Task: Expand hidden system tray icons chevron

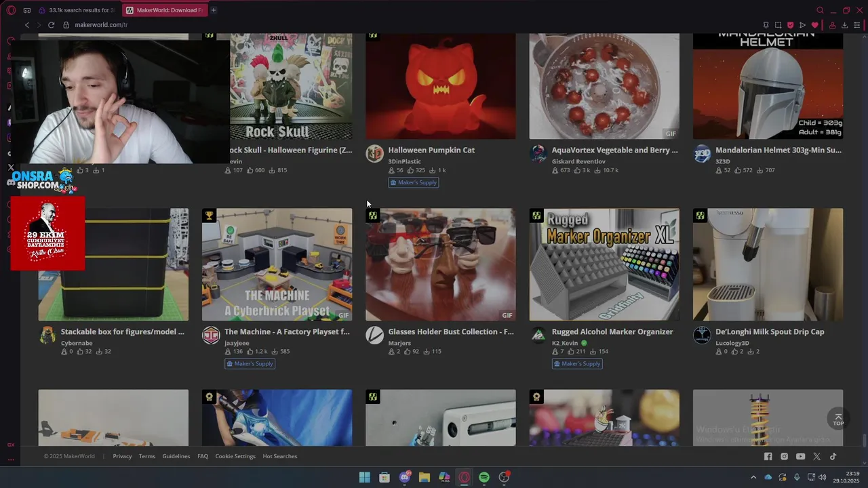Action: (x=753, y=477)
